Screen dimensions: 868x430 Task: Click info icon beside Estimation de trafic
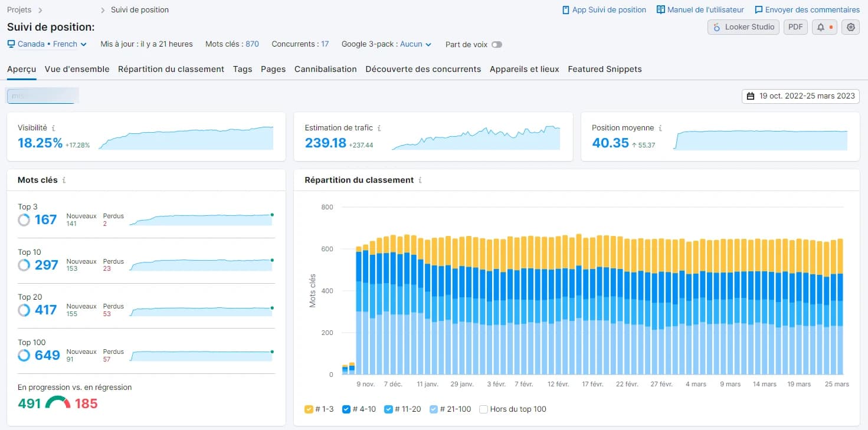tap(379, 128)
